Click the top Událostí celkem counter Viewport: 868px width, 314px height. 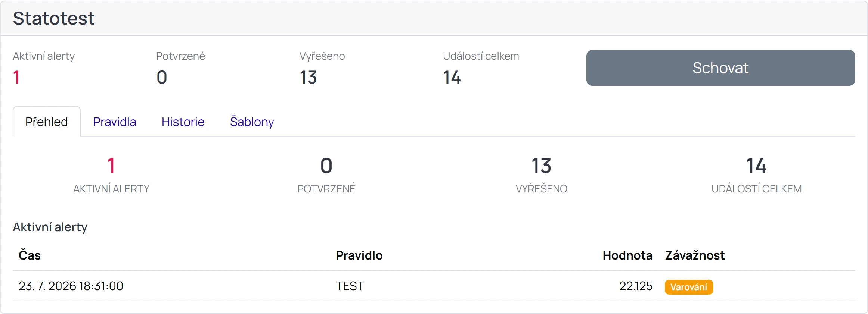point(481,68)
